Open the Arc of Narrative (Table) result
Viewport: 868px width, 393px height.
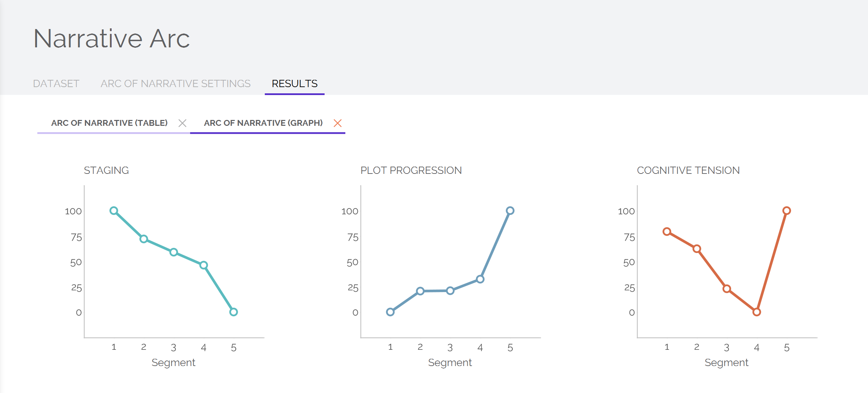coord(109,123)
